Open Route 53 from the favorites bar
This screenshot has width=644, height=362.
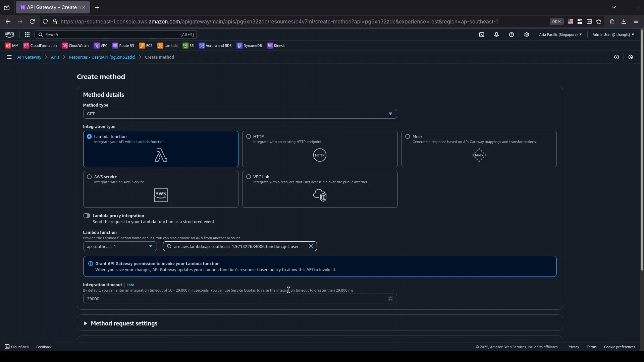123,46
